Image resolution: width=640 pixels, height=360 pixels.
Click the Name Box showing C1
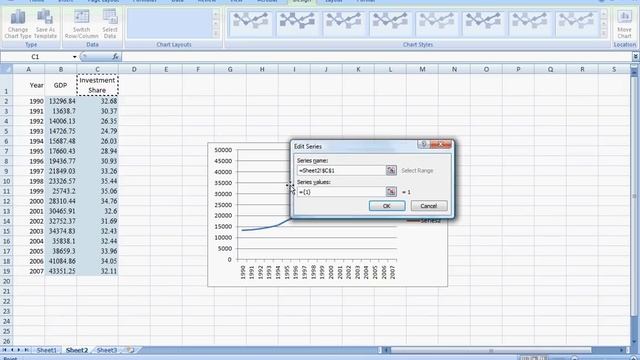pos(36,57)
